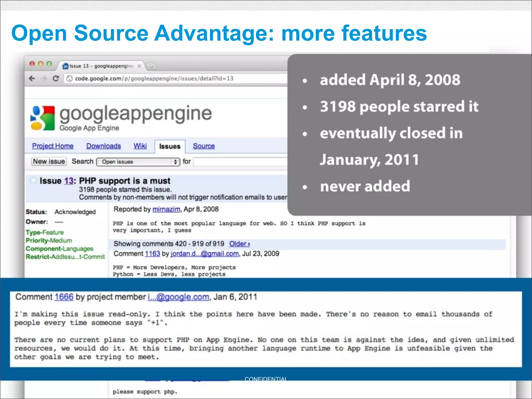Click the Component-Languages label

[x=59, y=249]
